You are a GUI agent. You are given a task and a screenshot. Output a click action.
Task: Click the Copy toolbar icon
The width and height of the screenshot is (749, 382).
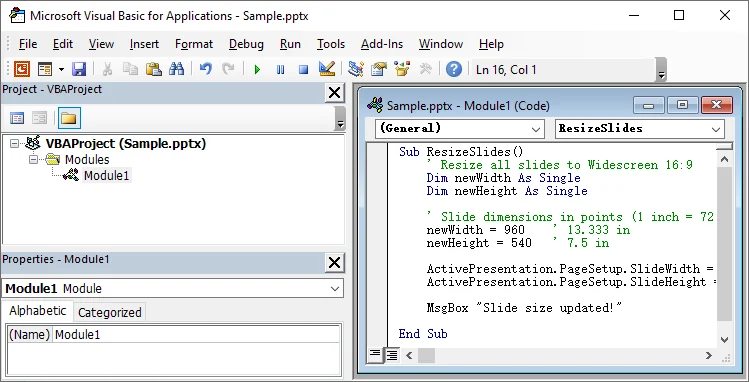pos(130,69)
